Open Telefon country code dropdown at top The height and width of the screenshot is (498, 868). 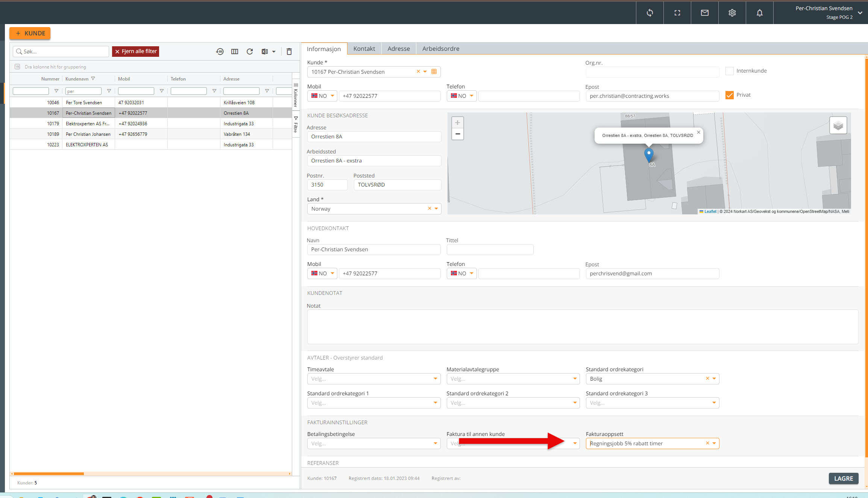coord(462,96)
